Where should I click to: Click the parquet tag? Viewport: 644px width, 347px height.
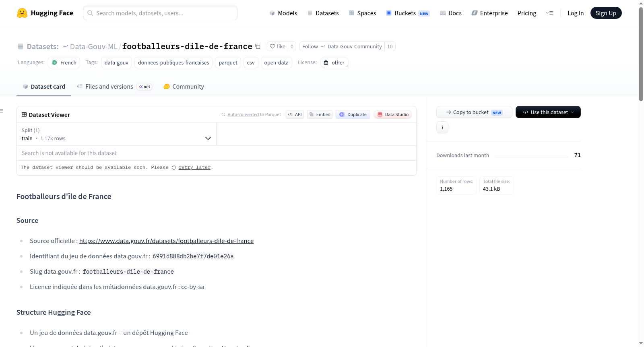point(228,63)
